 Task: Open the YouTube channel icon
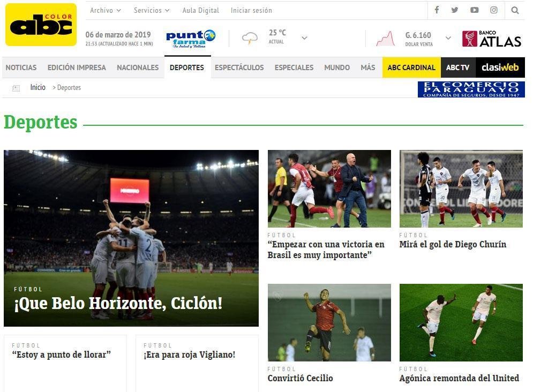(474, 10)
